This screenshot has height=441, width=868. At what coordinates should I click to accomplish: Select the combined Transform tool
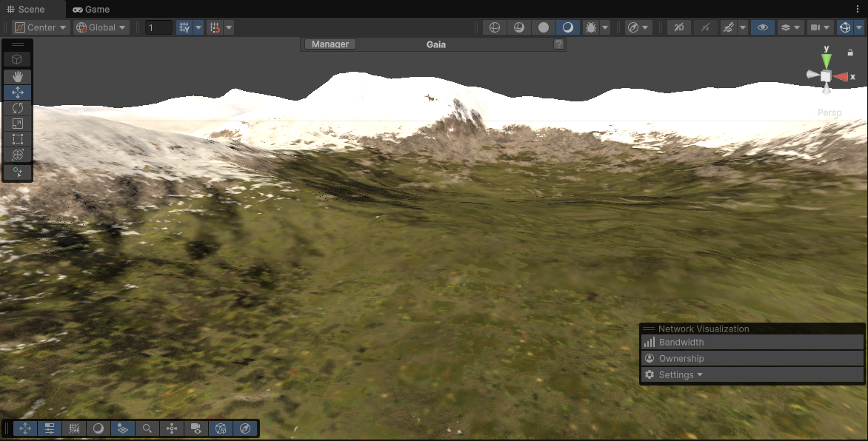coord(17,155)
